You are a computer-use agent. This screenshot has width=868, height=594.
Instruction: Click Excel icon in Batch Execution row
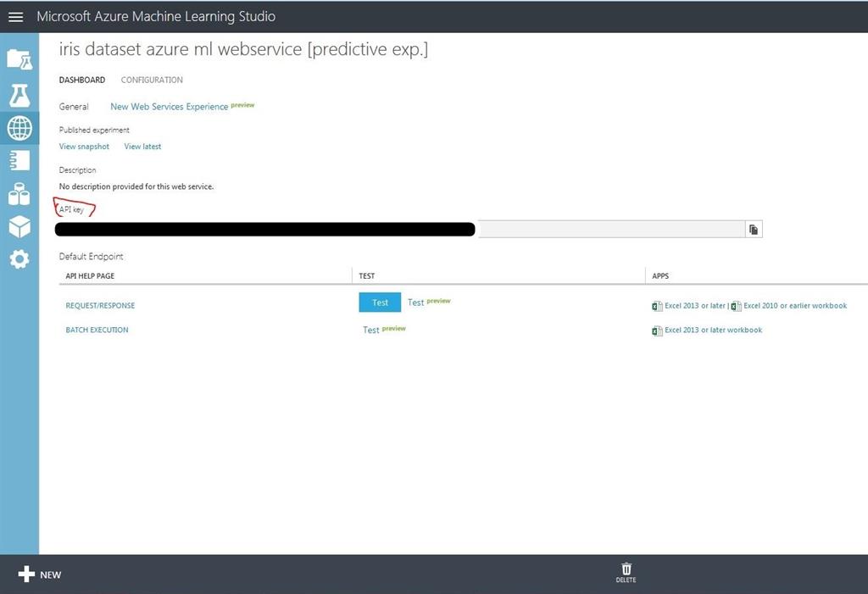point(657,330)
